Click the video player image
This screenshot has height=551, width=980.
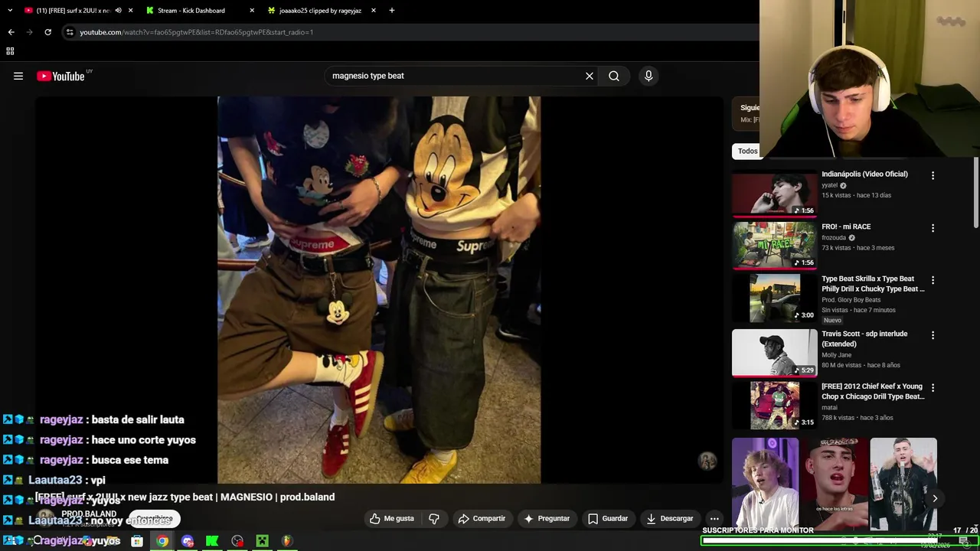tap(379, 290)
